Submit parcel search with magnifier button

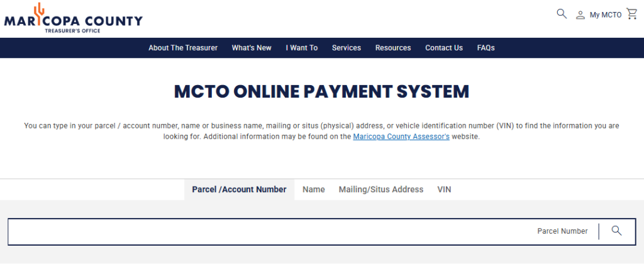coord(616,231)
